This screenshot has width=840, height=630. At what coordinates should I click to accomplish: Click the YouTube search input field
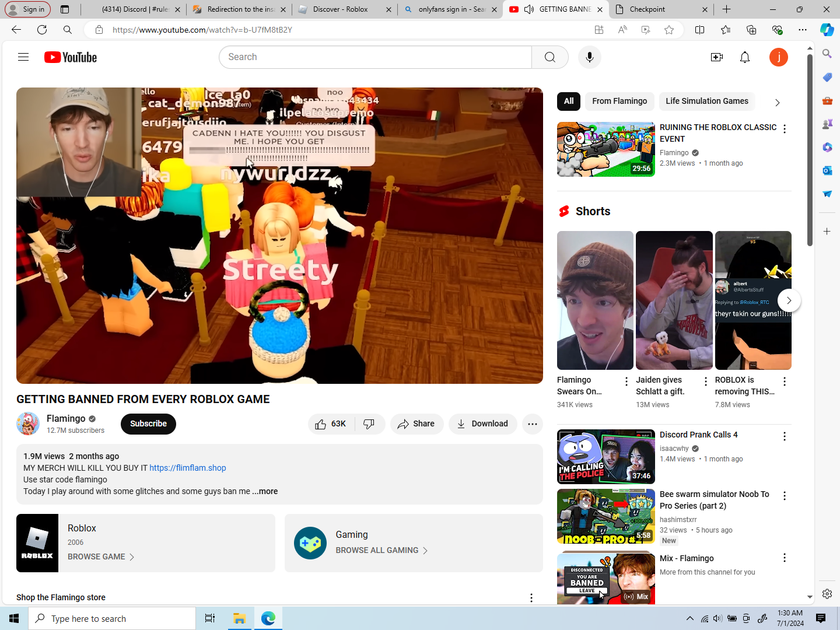click(376, 57)
